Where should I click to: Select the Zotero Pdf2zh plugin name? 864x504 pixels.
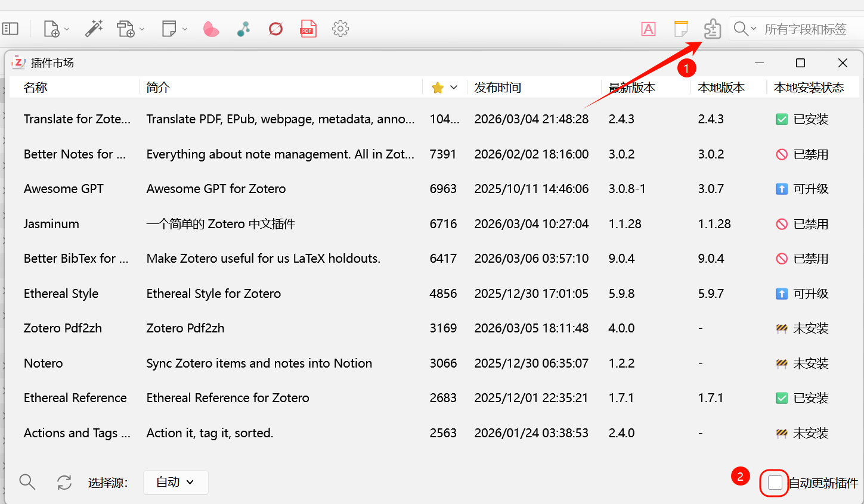63,328
